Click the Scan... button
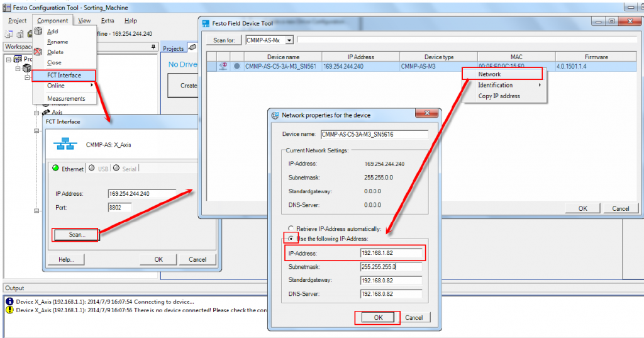The image size is (644, 338). click(x=75, y=235)
